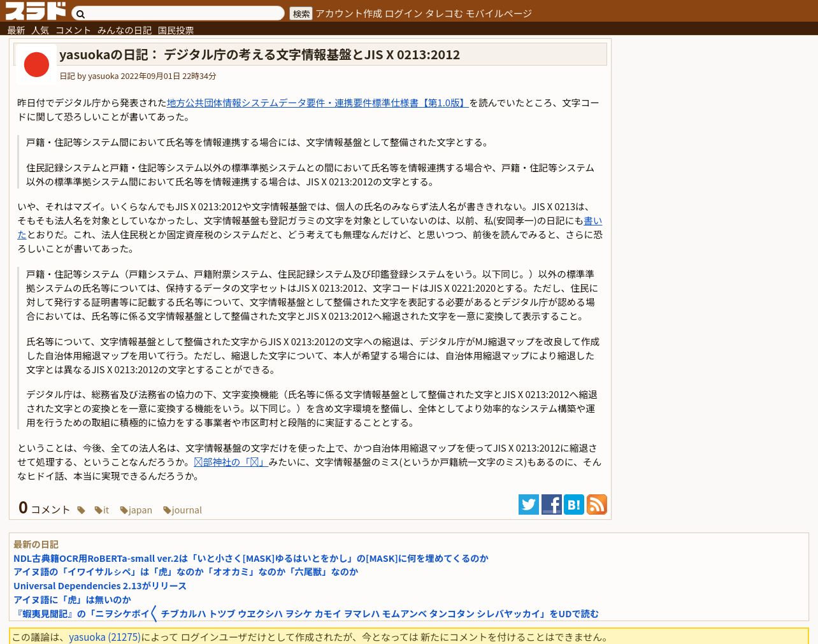The height and width of the screenshot is (644, 818).
Task: Open 地方公共団体情報システムデータ要件 specification link
Action: point(318,103)
